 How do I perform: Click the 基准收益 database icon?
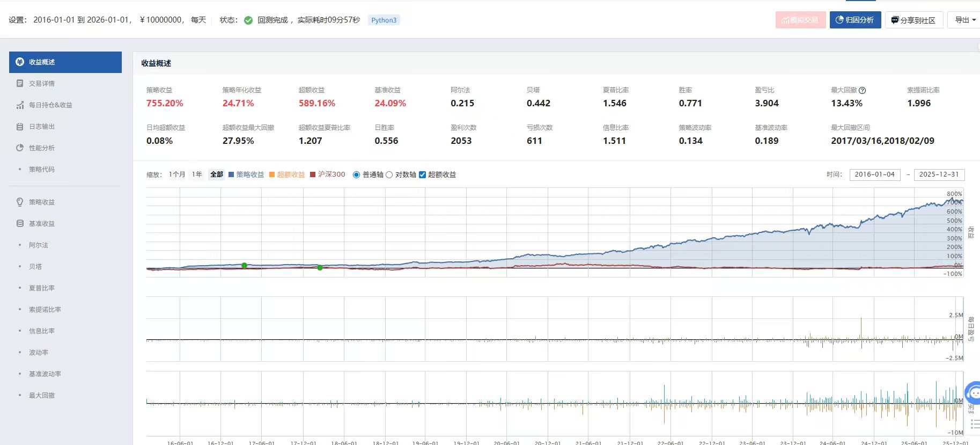20,223
